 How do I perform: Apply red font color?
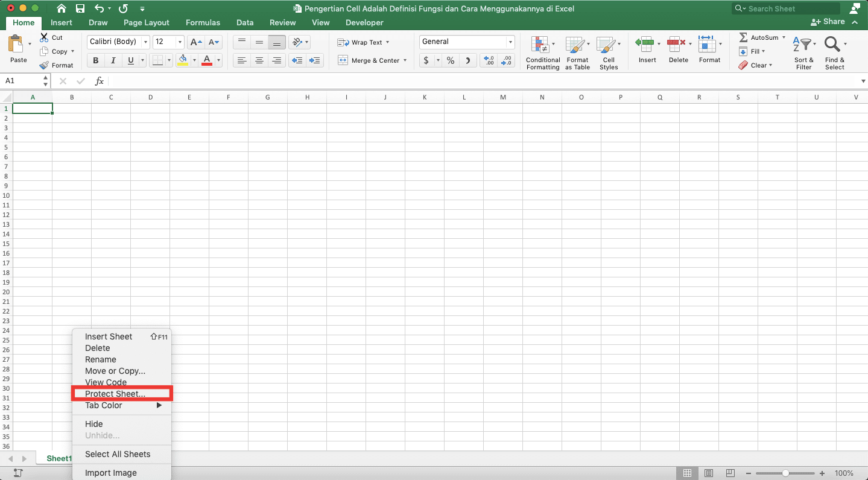click(x=207, y=60)
